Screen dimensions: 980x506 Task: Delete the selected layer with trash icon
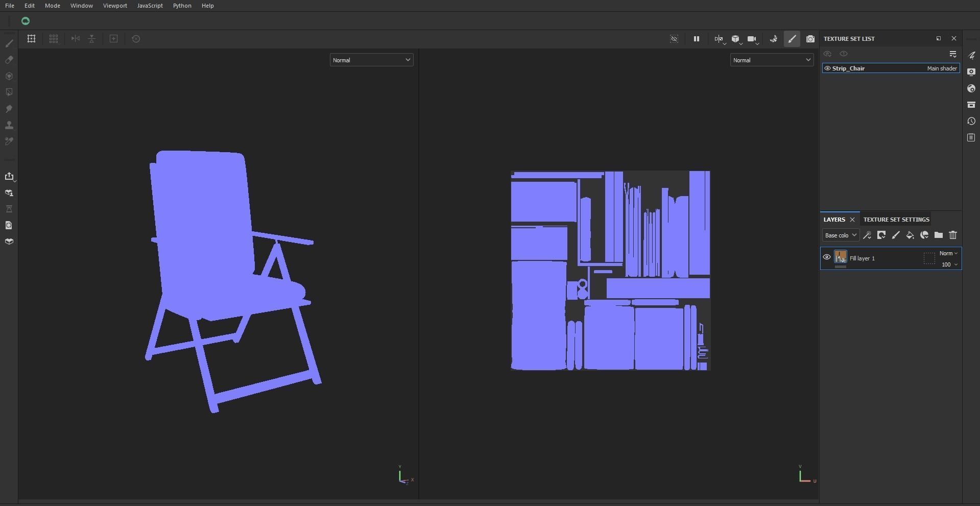pyautogui.click(x=953, y=235)
